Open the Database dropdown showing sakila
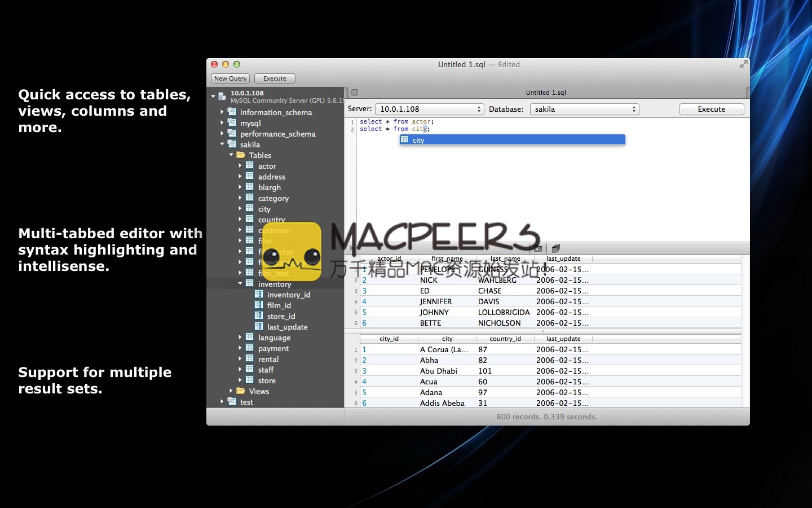This screenshot has height=508, width=812. [584, 110]
